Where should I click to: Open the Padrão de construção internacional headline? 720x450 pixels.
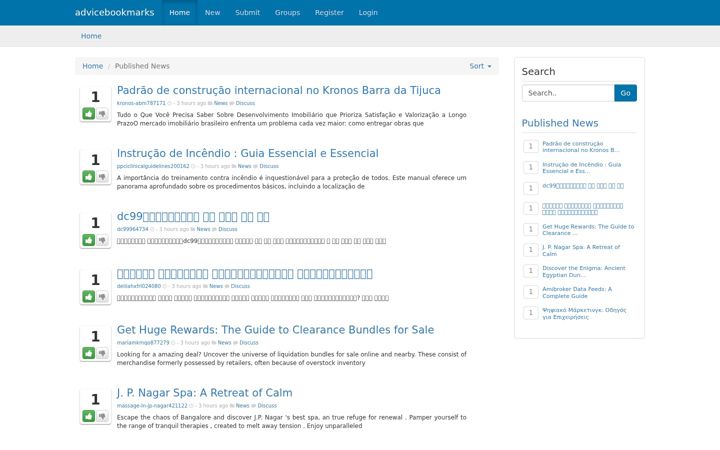click(x=279, y=90)
